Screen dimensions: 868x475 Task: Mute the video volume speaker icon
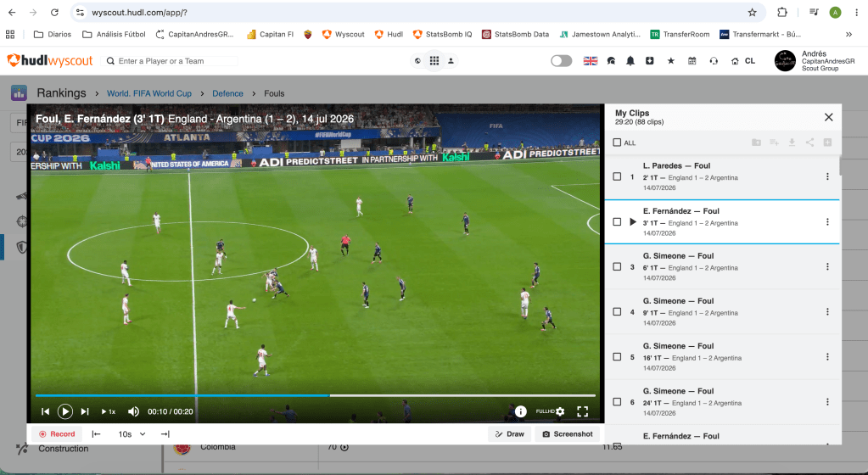click(133, 411)
